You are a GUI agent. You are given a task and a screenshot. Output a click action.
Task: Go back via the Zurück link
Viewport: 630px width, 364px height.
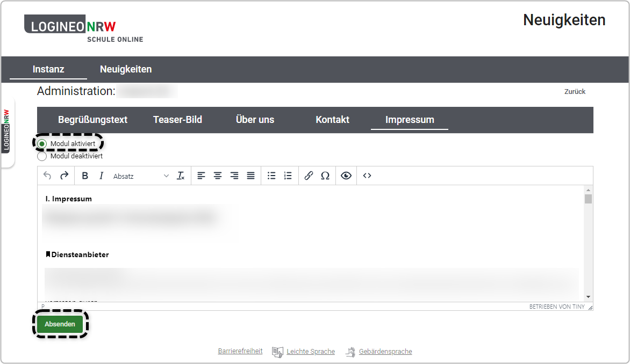575,91
